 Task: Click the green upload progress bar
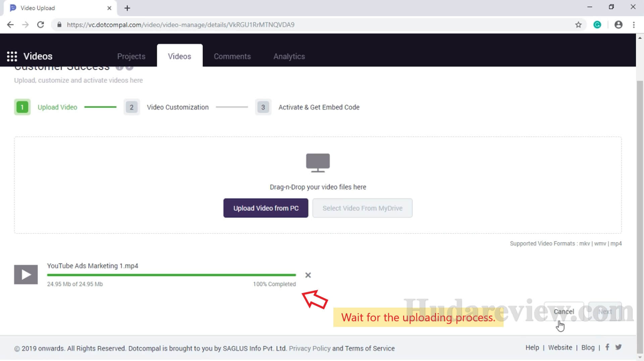(171, 275)
